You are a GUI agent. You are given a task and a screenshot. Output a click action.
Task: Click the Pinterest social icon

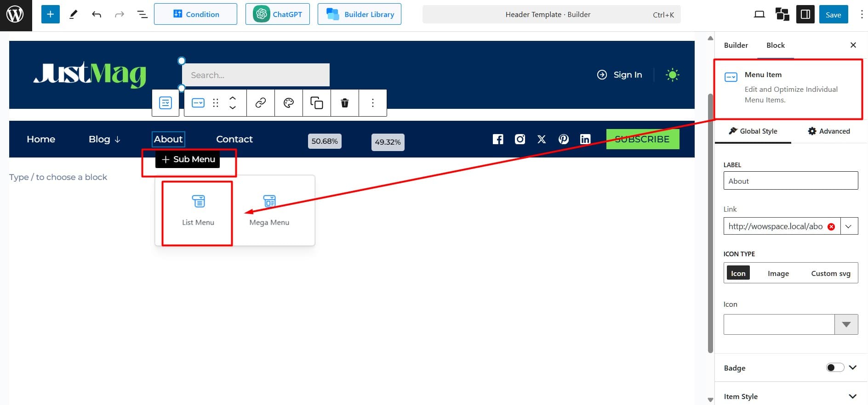[x=564, y=139]
